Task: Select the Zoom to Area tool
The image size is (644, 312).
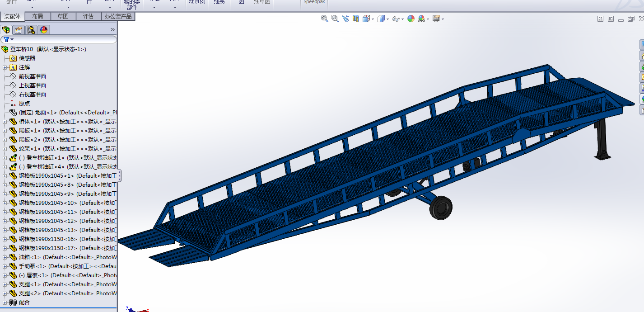Action: click(335, 19)
